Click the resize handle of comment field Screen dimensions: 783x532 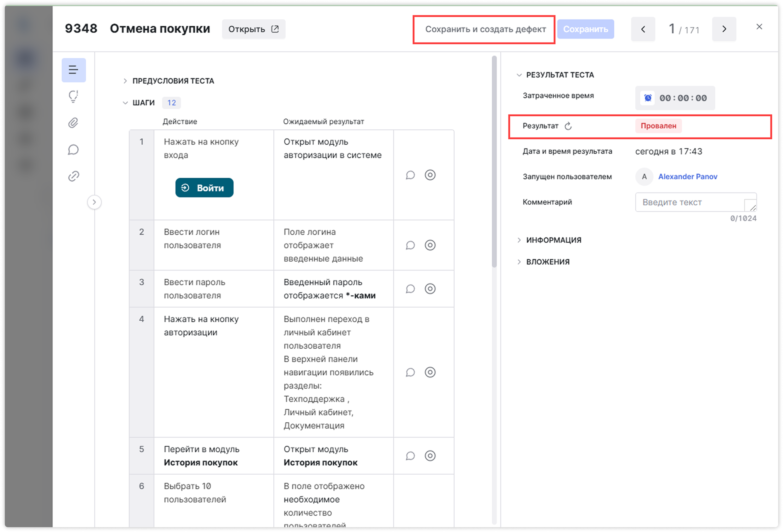pyautogui.click(x=753, y=208)
